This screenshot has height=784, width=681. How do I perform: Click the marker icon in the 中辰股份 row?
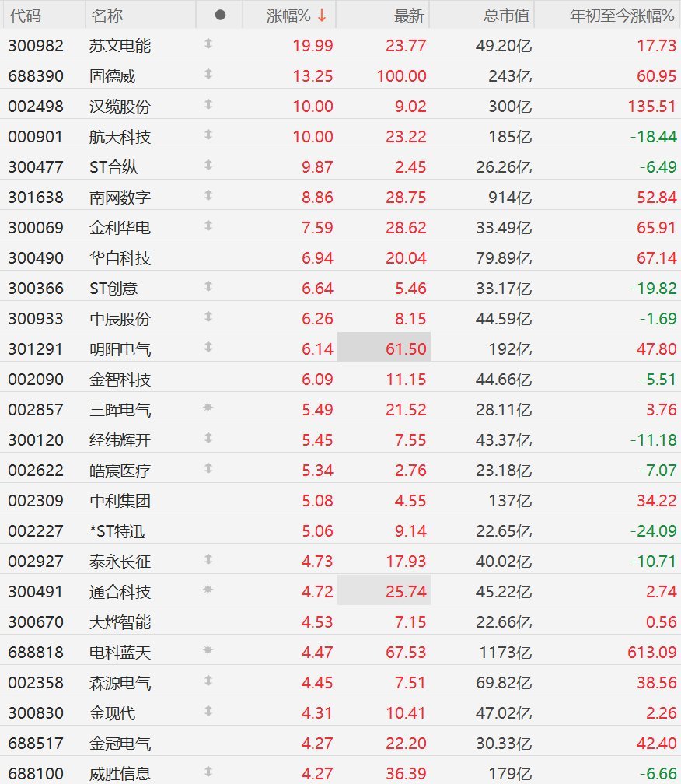click(x=208, y=317)
